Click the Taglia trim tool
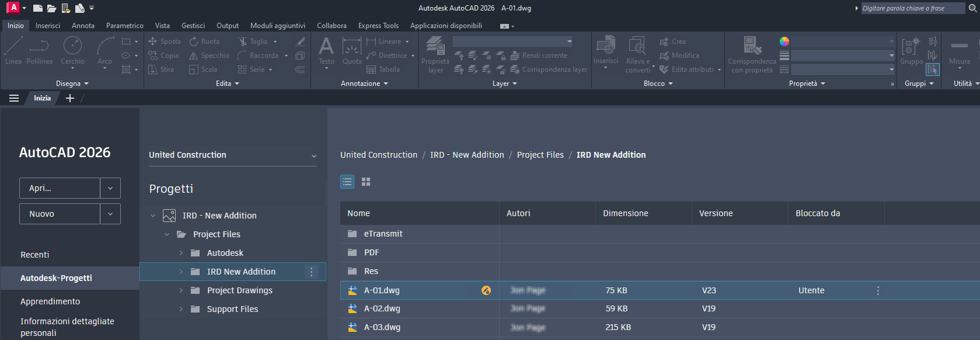 point(253,41)
